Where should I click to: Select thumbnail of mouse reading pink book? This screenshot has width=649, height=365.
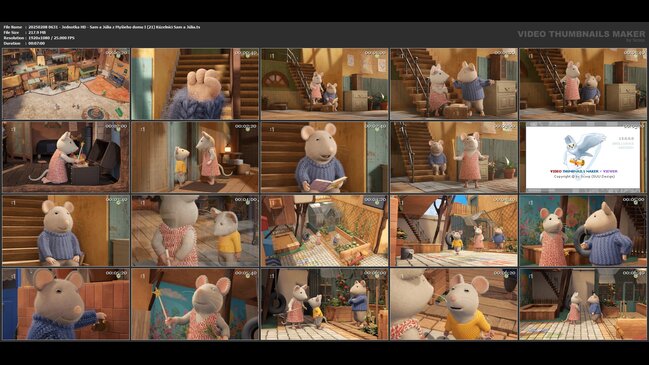(x=324, y=157)
